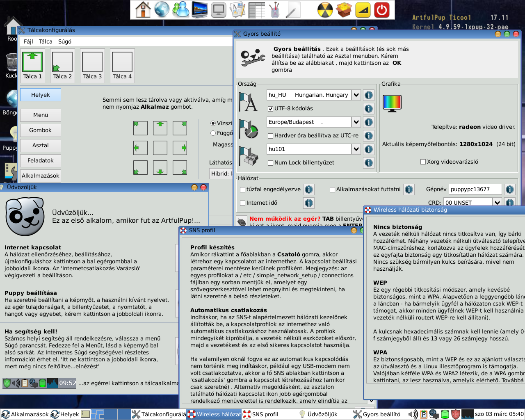Select the Függő... radio button
Screen dimensions: 525x420
pos(213,133)
